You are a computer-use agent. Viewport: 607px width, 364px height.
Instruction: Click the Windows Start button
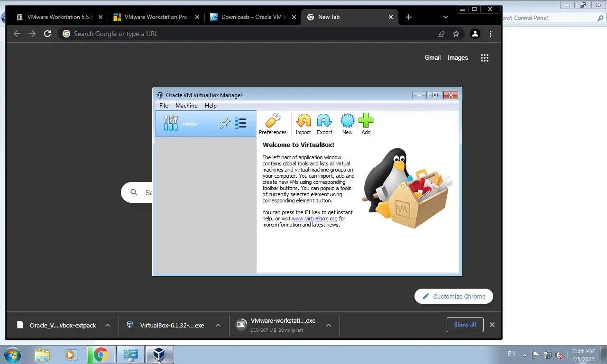point(13,355)
